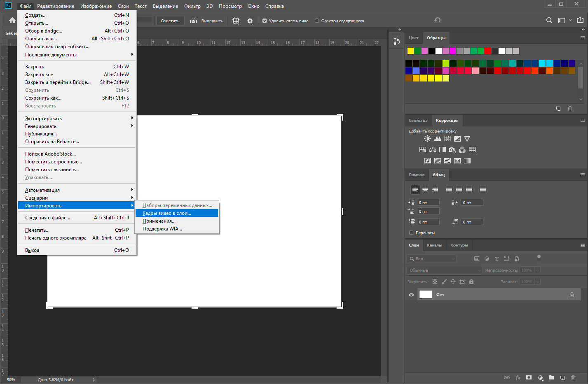Toggle lock all padlock icon
Viewport: 588px width, 384px height.
click(471, 282)
